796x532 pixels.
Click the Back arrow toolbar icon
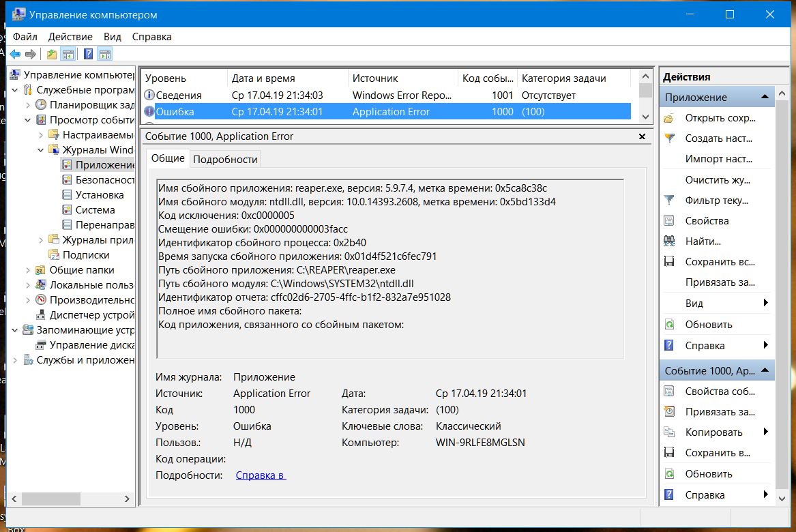15,54
